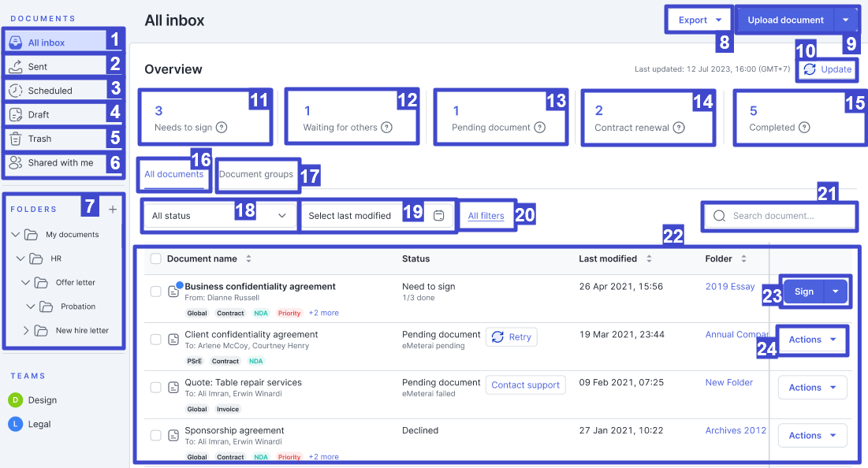Open Shared with me section
The height and width of the screenshot is (468, 868).
point(60,162)
